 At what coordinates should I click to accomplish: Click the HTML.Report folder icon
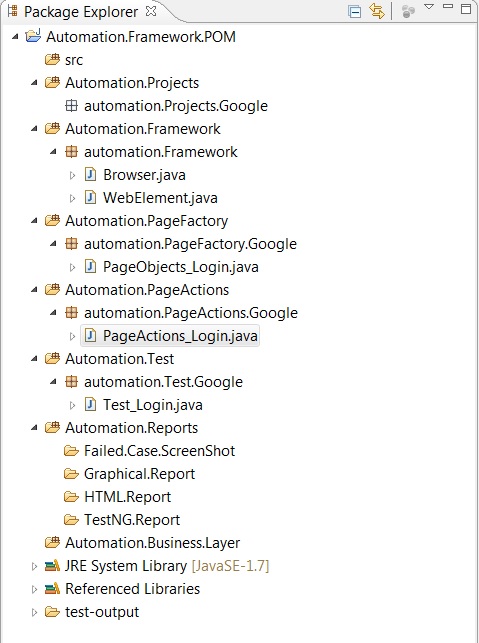pyautogui.click(x=71, y=497)
